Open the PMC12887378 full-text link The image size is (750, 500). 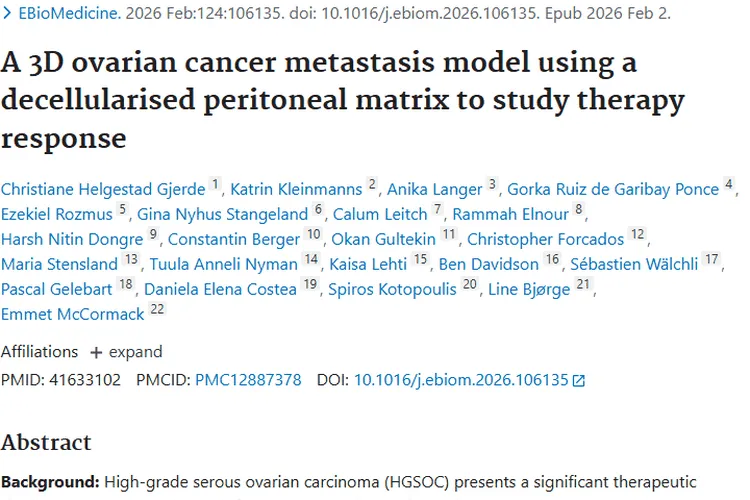tap(248, 380)
